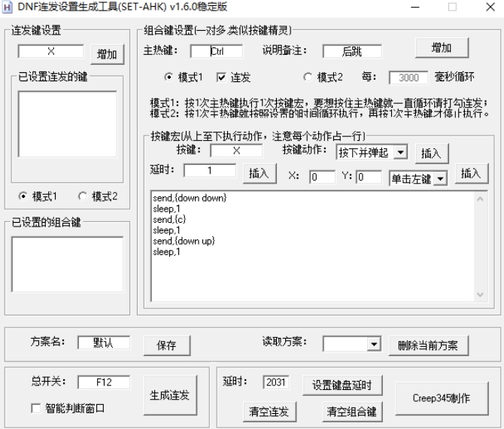Image resolution: width=504 pixels, height=429 pixels.
Task: Click script line send,{c}
Action: coord(169,219)
